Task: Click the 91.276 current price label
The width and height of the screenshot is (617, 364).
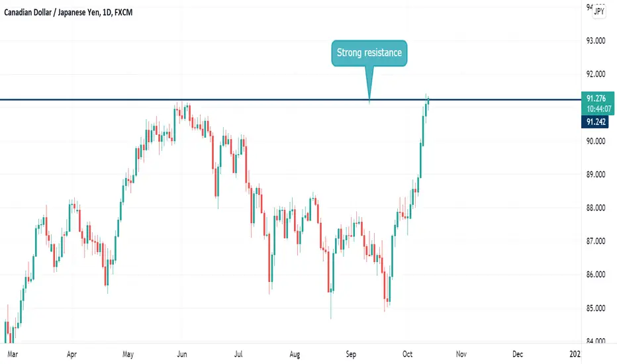Action: click(x=596, y=99)
